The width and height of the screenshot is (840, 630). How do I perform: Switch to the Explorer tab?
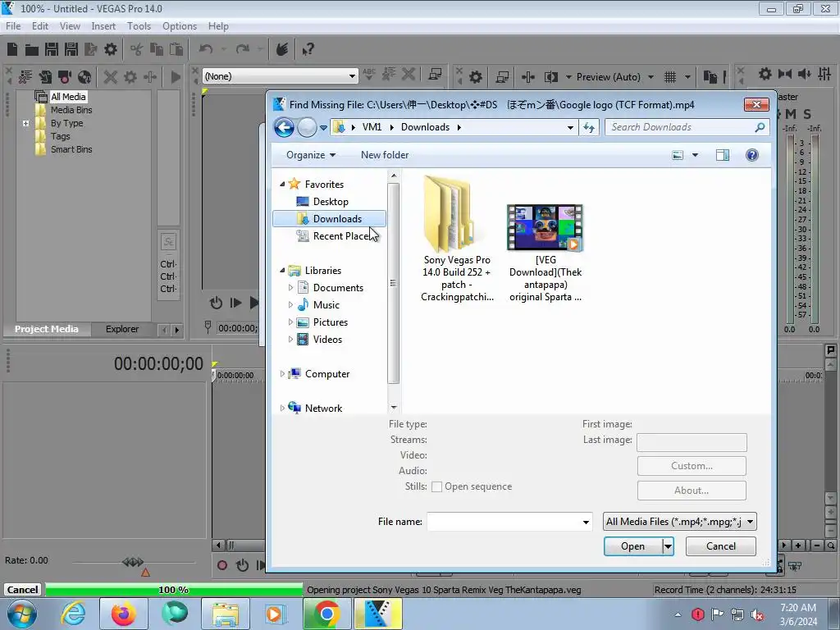pyautogui.click(x=122, y=330)
